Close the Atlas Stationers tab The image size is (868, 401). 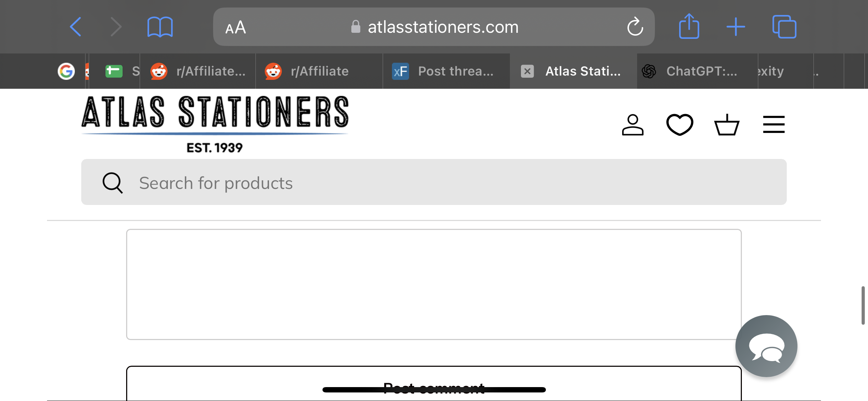click(527, 71)
